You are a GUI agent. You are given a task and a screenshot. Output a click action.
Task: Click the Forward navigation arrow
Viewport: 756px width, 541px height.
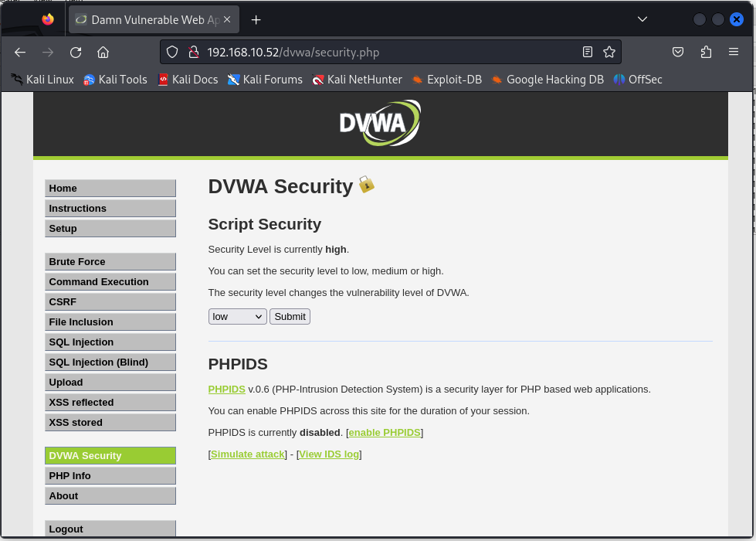(x=48, y=52)
